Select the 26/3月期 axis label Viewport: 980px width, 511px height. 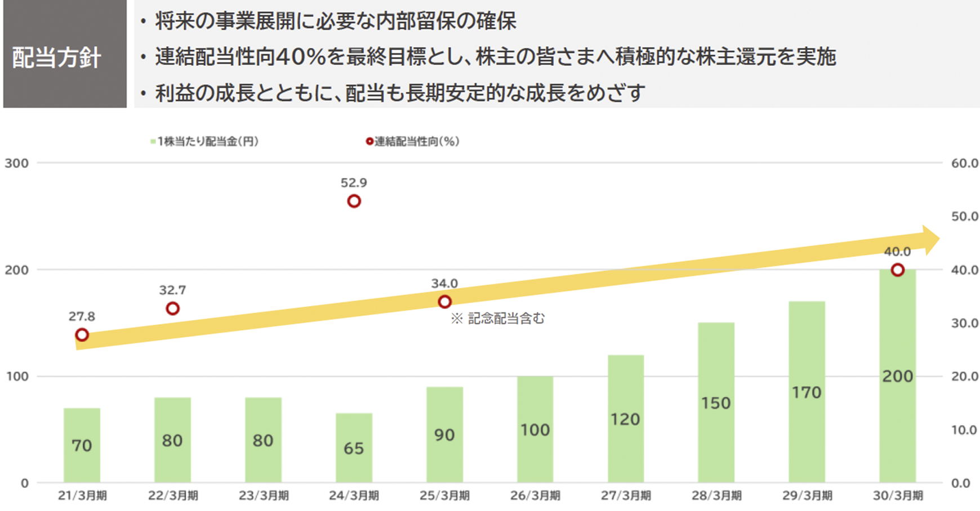click(x=535, y=496)
